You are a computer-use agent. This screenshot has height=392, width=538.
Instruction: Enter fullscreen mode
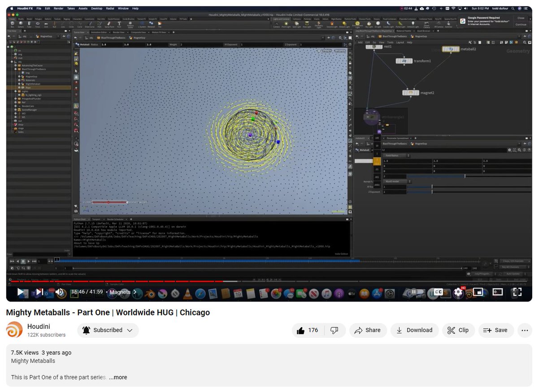[x=517, y=292]
